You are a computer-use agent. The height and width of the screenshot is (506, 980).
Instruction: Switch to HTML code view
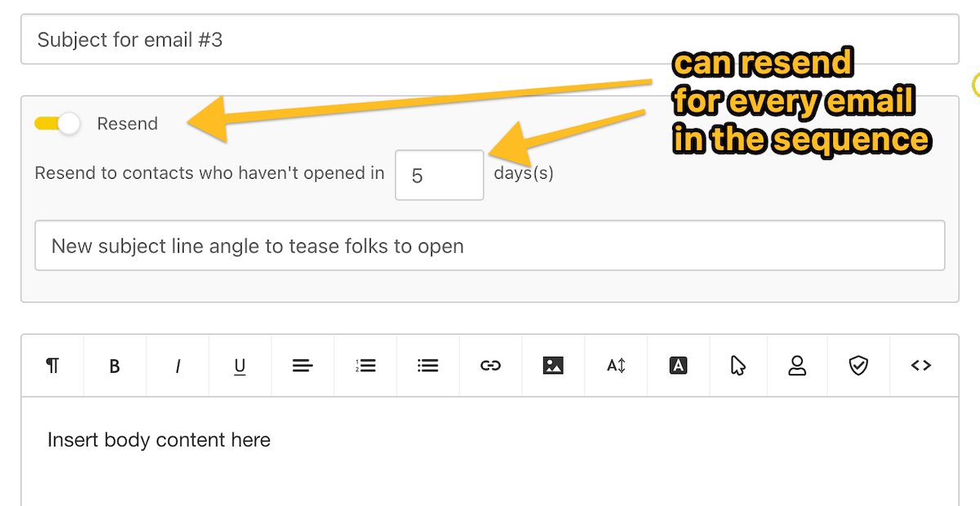pos(920,366)
